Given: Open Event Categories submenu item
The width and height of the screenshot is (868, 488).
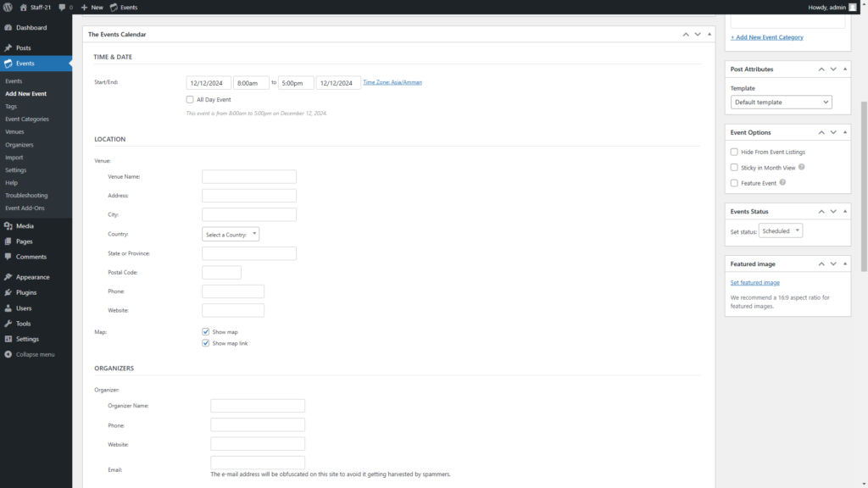Looking at the screenshot, I should click(x=27, y=119).
